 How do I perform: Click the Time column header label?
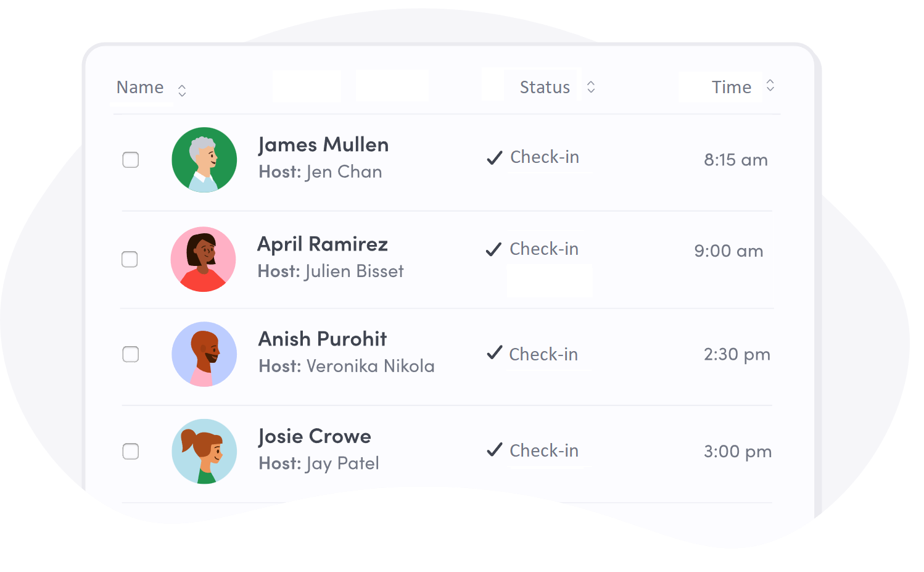pyautogui.click(x=732, y=88)
